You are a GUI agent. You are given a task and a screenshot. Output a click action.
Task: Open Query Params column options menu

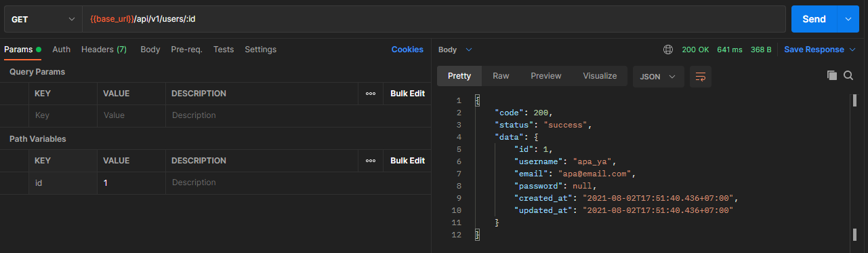click(371, 94)
